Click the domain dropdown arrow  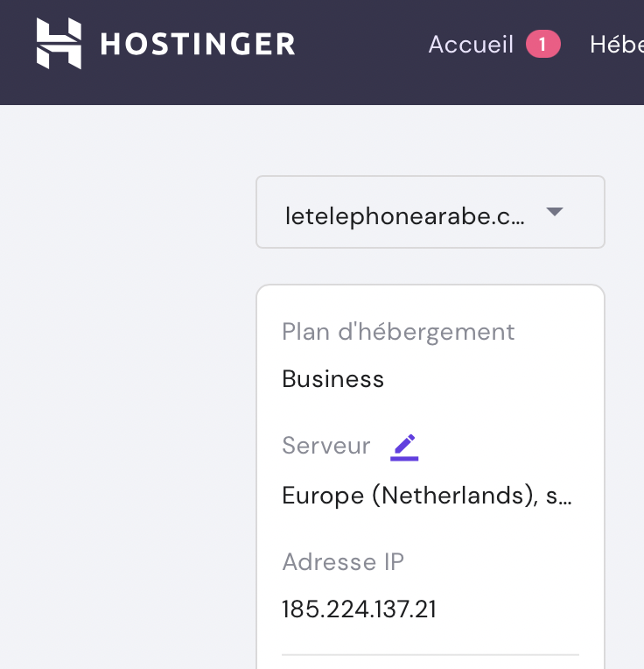[x=554, y=212]
